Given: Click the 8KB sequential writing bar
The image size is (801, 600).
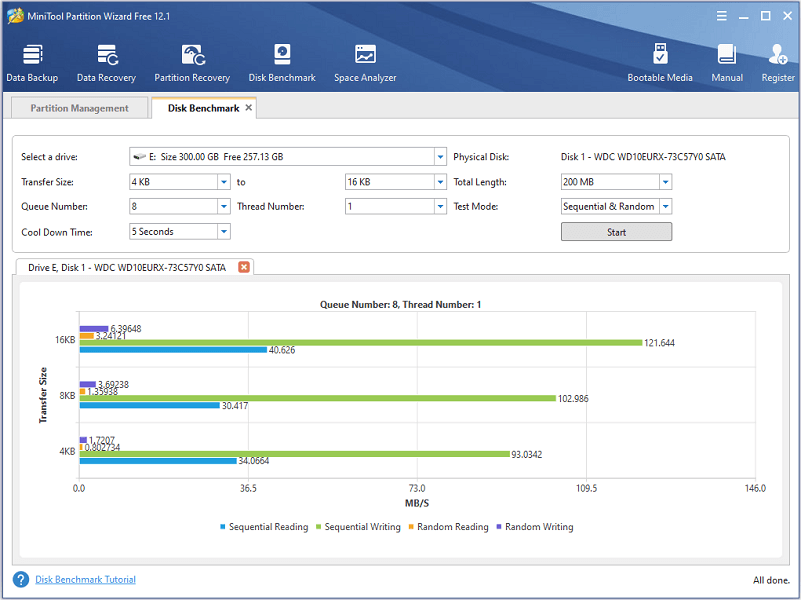Looking at the screenshot, I should (x=318, y=398).
